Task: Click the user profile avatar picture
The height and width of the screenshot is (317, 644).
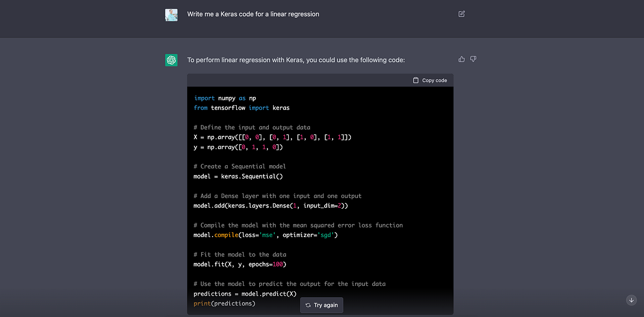Action: coord(171,14)
